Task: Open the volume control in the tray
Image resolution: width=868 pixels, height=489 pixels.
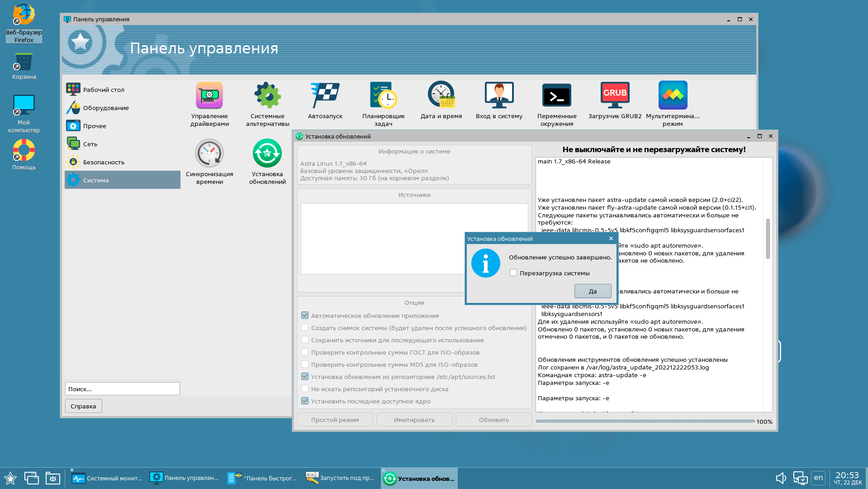Action: [x=781, y=478]
